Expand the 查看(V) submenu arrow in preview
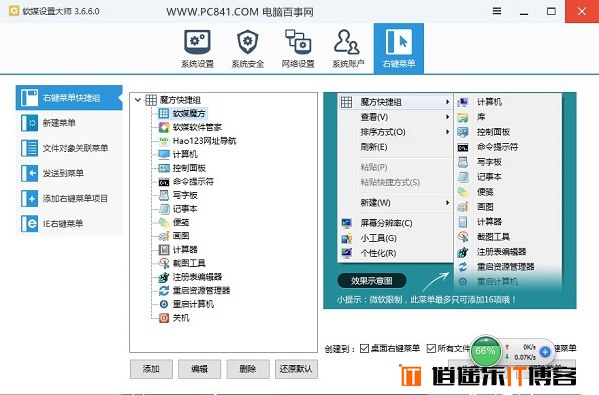This screenshot has height=395, width=599. pos(447,117)
